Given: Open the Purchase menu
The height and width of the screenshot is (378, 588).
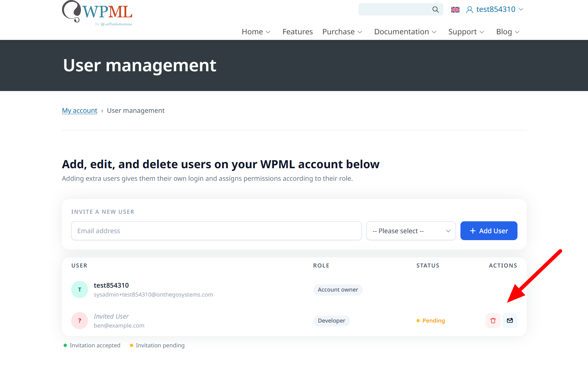Looking at the screenshot, I should 342,32.
